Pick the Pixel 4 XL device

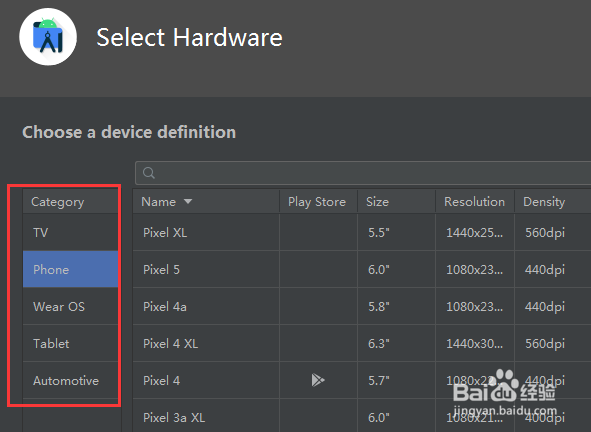362,343
